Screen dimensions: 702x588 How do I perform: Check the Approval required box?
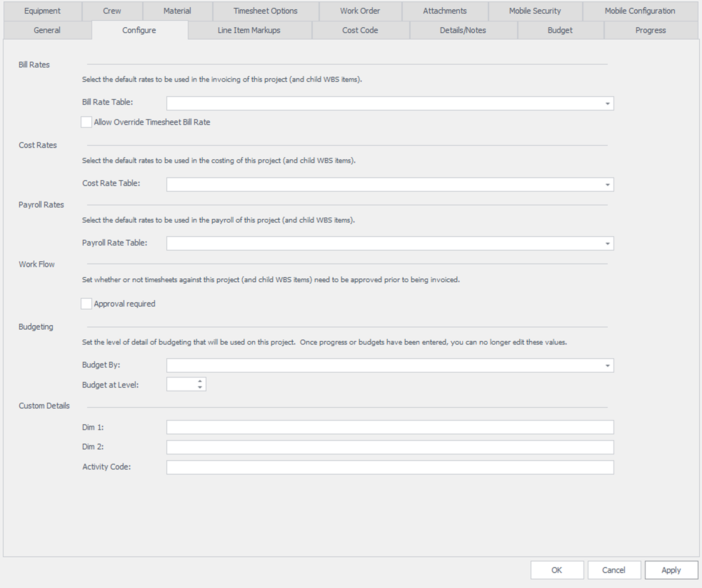point(86,304)
